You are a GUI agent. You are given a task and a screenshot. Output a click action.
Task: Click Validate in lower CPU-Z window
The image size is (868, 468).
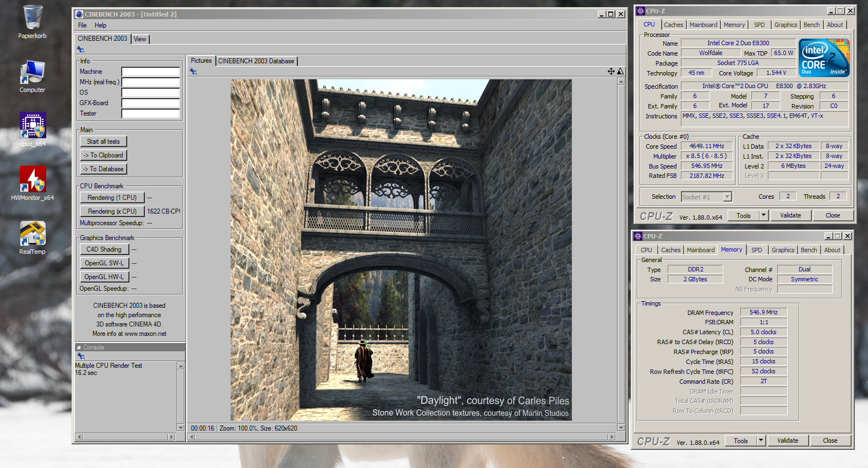click(788, 440)
